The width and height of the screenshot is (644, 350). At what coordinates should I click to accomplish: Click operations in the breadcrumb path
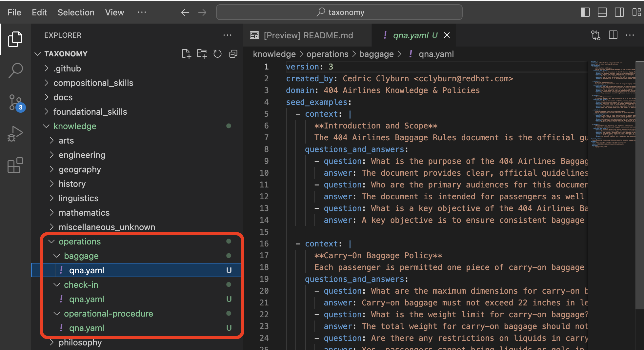[x=327, y=54]
